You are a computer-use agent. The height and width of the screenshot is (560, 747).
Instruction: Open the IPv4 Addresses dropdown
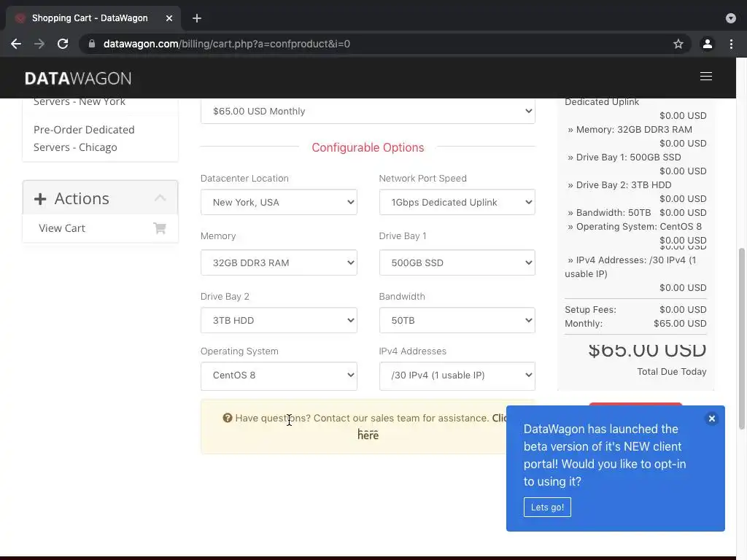click(x=457, y=376)
